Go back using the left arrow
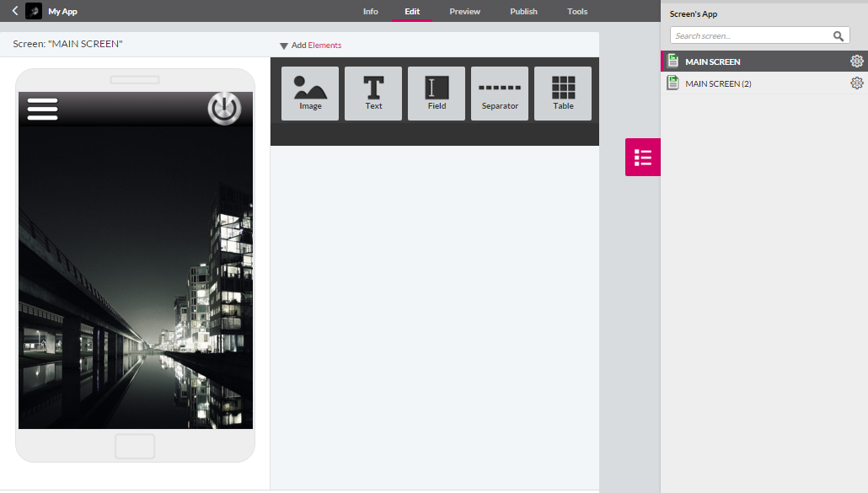Screen dimensions: 868x493 [x=15, y=10]
